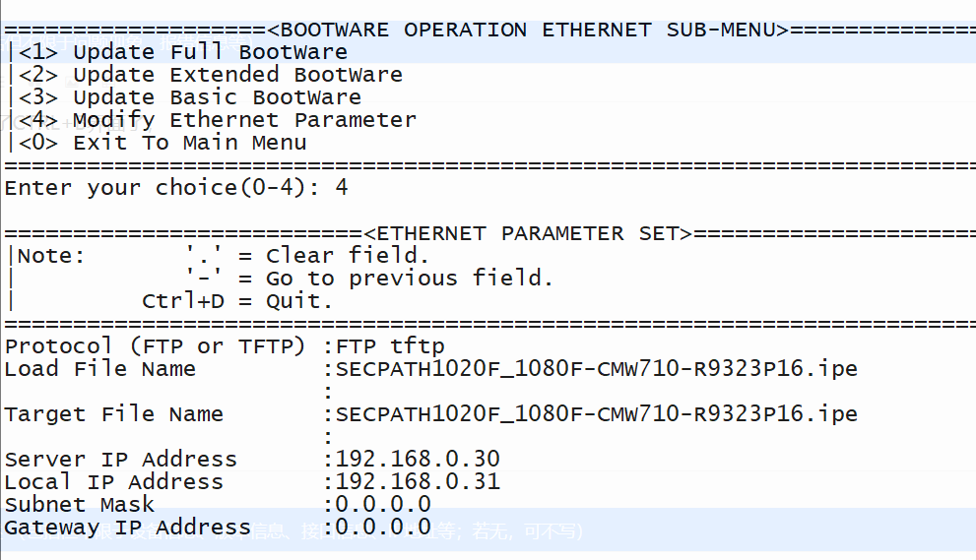
Task: Click the Local IP Address 192.168.0.31
Action: [418, 482]
